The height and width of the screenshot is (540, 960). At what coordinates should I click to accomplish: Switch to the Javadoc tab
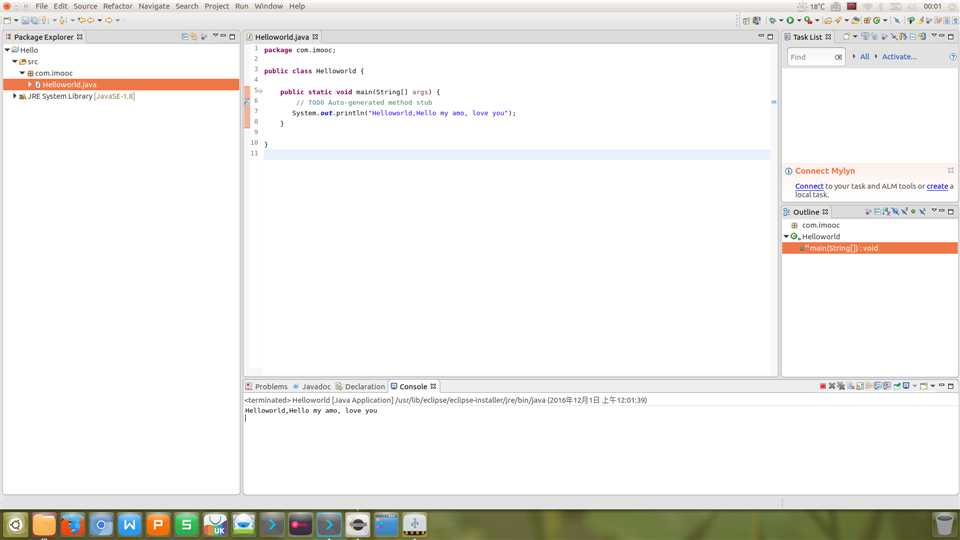point(312,386)
